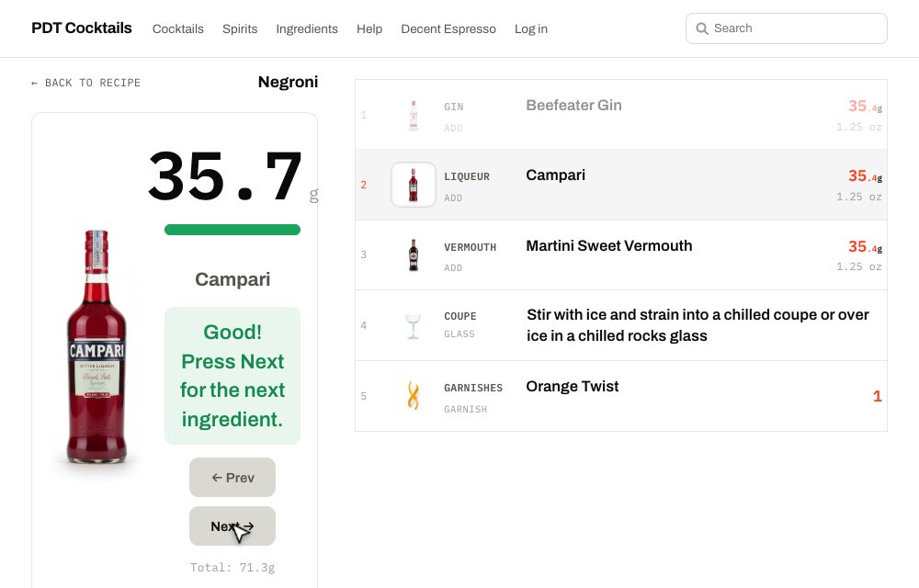Screen dimensions: 919x588
Task: Click the green weight progress bar
Action: [233, 230]
